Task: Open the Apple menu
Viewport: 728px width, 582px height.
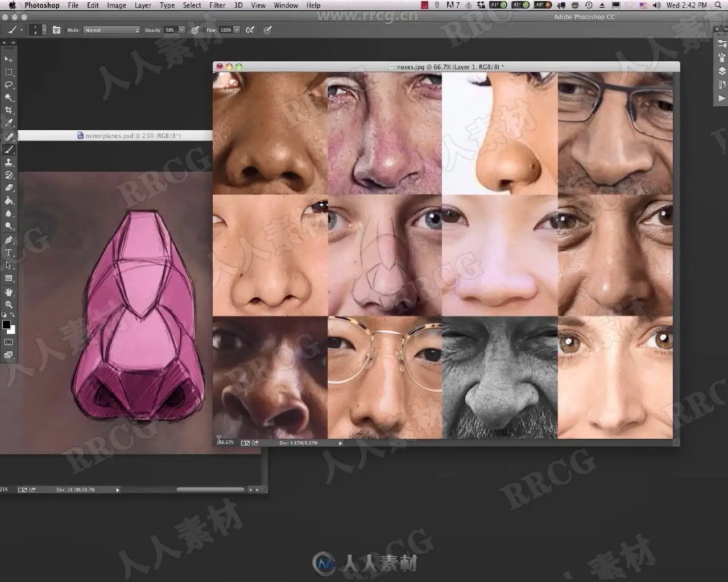Action: [12, 5]
